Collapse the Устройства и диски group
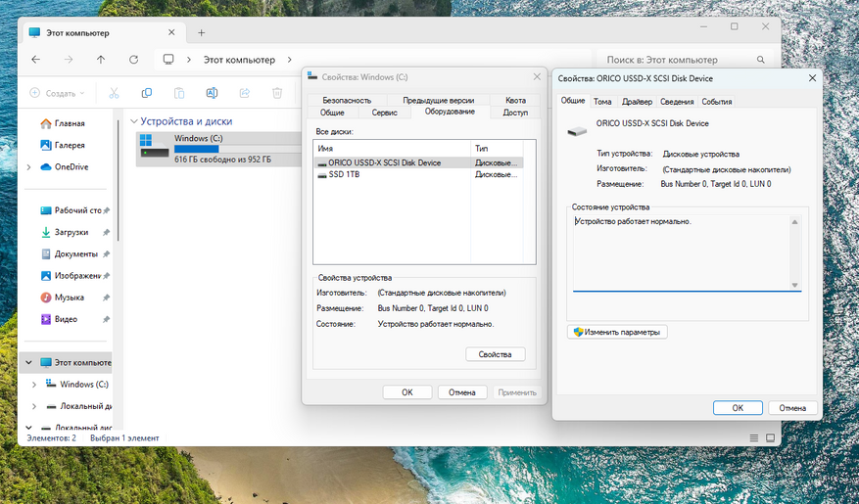 [x=133, y=121]
